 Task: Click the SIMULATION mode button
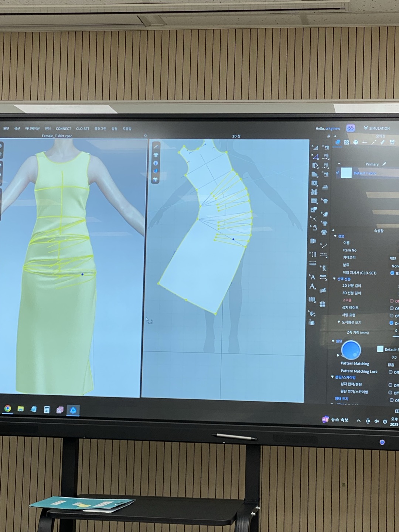point(377,128)
